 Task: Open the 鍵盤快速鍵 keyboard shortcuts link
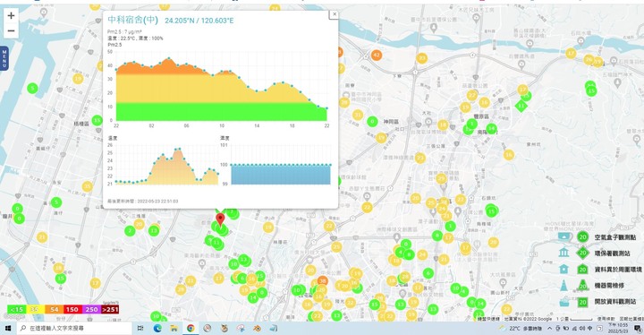pos(488,319)
